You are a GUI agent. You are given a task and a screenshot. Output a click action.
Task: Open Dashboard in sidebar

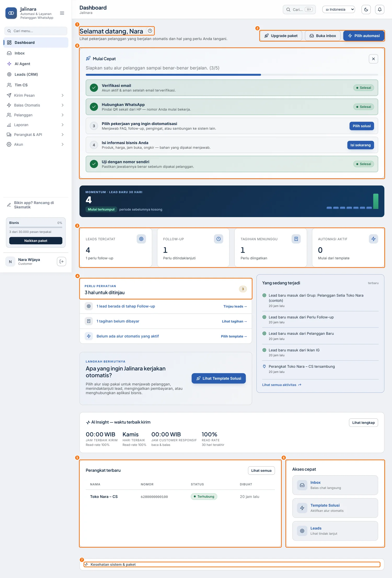[36, 43]
